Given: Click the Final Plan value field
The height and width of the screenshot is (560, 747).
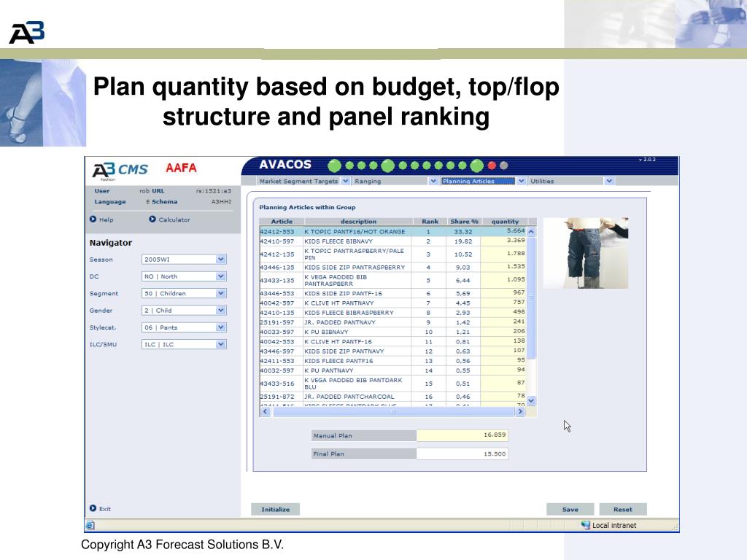Looking at the screenshot, I should point(462,454).
